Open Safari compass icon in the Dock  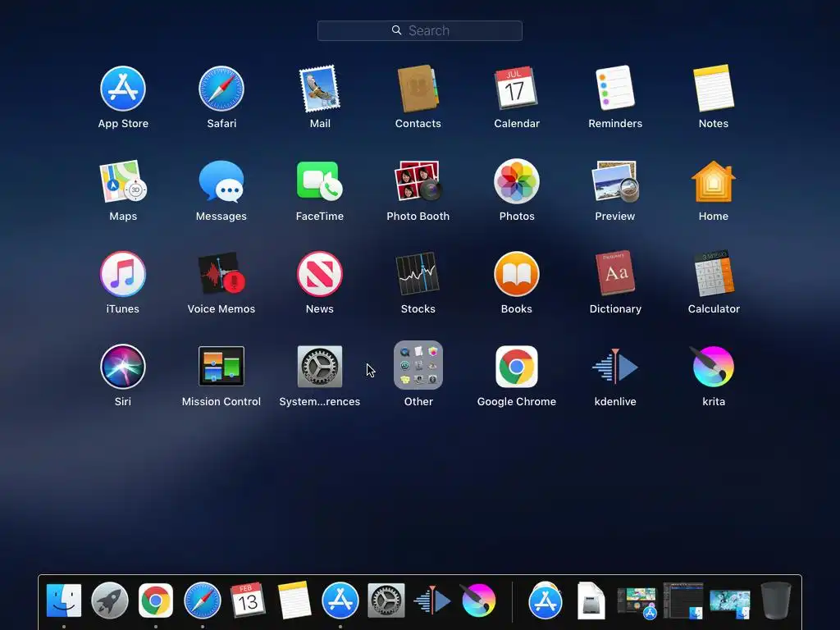pos(203,600)
